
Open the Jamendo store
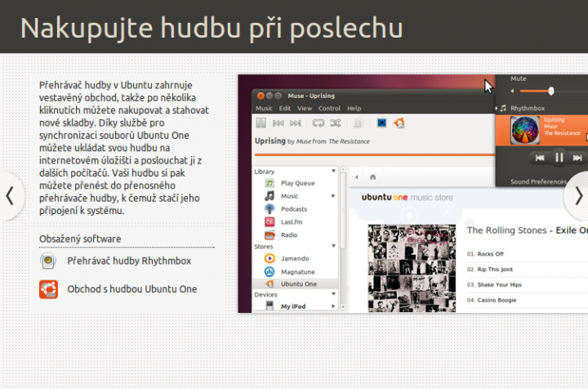[x=295, y=258]
